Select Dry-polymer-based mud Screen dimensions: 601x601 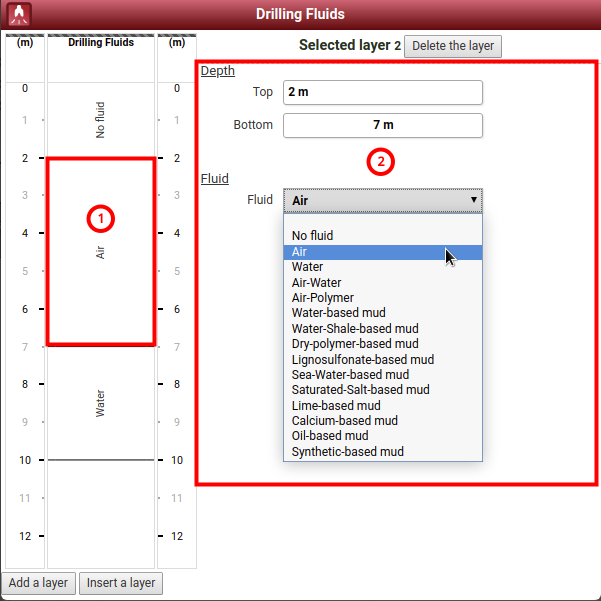pyautogui.click(x=355, y=344)
